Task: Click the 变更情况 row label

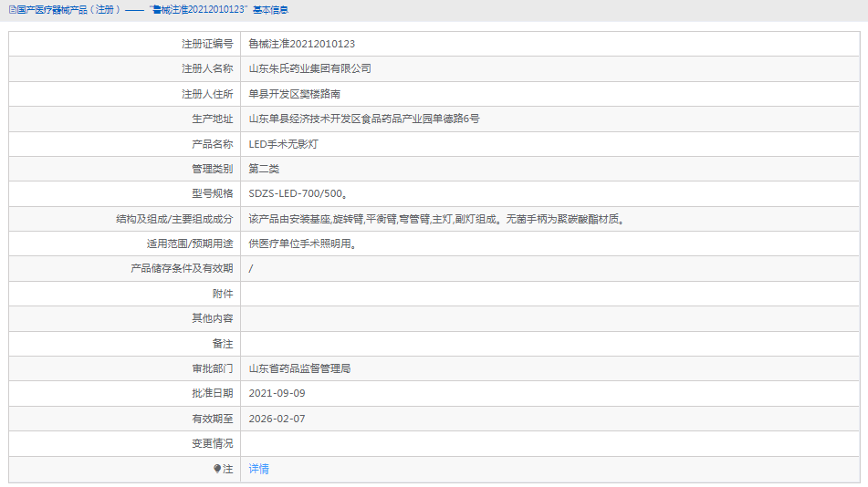Action: pyautogui.click(x=212, y=443)
